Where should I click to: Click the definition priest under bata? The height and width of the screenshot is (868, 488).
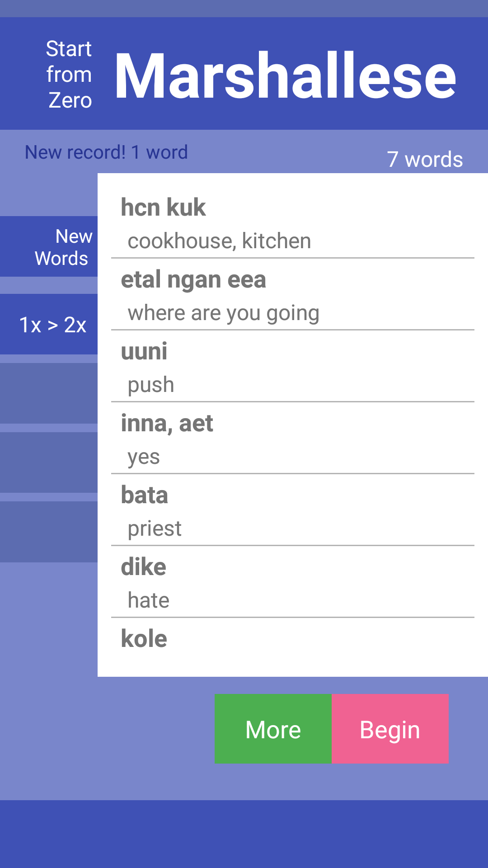click(155, 528)
